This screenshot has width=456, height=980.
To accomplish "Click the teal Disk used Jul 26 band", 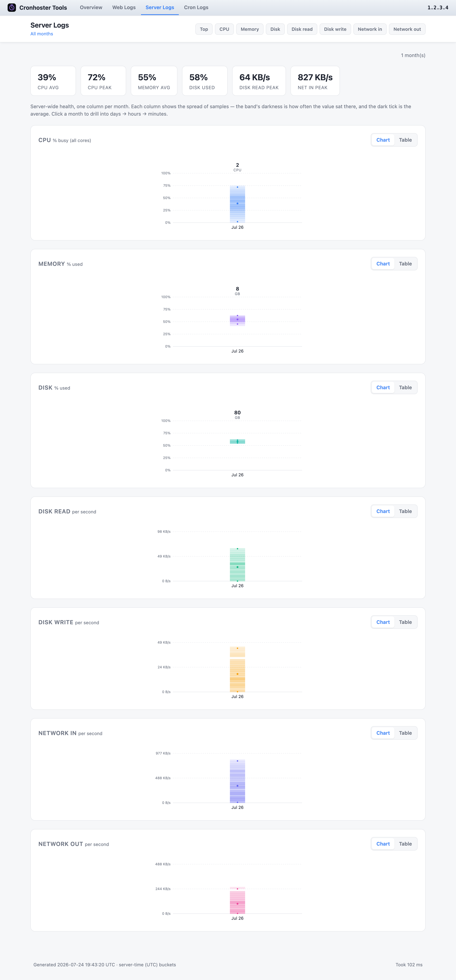I will 237,441.
